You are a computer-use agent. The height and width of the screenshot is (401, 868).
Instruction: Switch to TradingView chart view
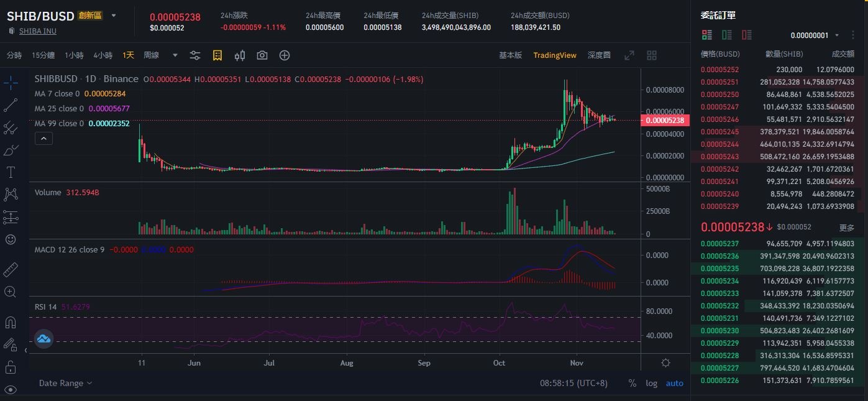pyautogui.click(x=555, y=55)
